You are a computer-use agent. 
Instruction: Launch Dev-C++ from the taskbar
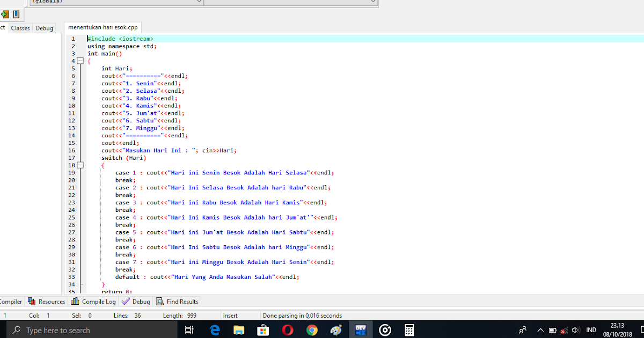click(x=361, y=329)
